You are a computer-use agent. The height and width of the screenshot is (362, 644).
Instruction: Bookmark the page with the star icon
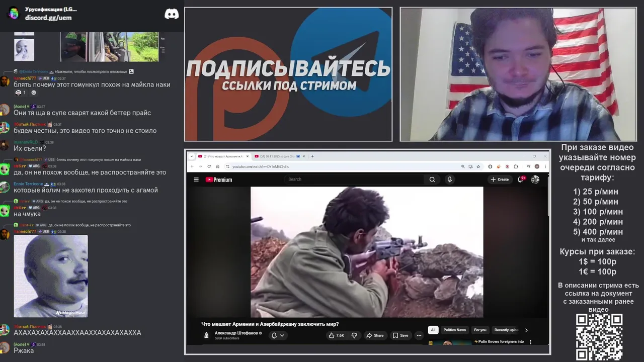[x=477, y=166]
